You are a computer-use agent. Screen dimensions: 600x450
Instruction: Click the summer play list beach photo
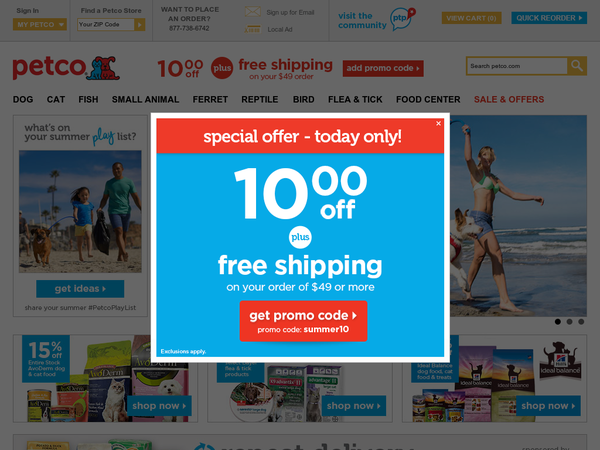[x=80, y=212]
